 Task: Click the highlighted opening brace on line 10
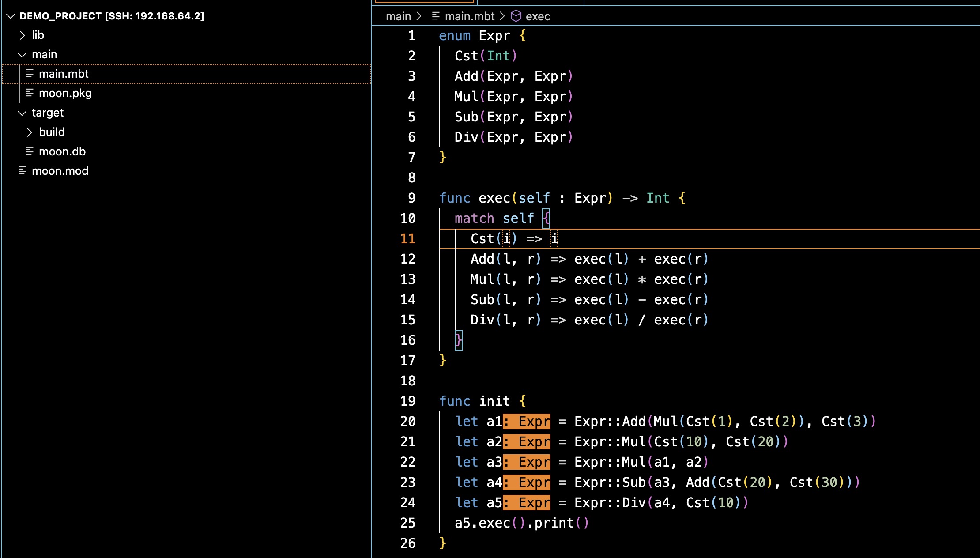[546, 219]
